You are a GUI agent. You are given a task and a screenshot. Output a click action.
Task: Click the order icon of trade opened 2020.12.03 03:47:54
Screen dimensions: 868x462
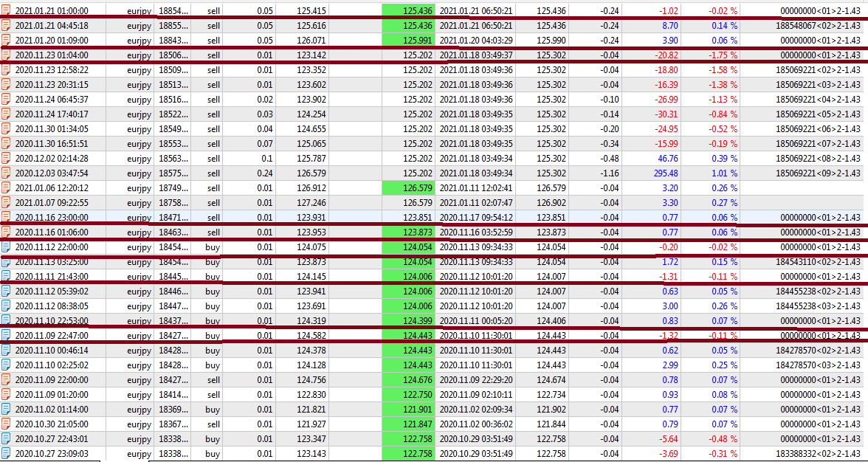point(6,173)
